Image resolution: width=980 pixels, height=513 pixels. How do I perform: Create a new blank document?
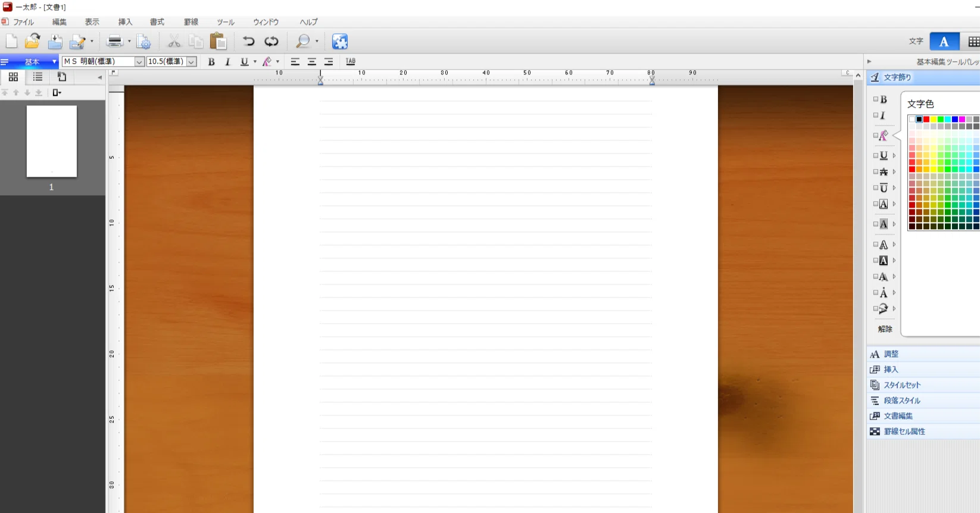pos(11,41)
